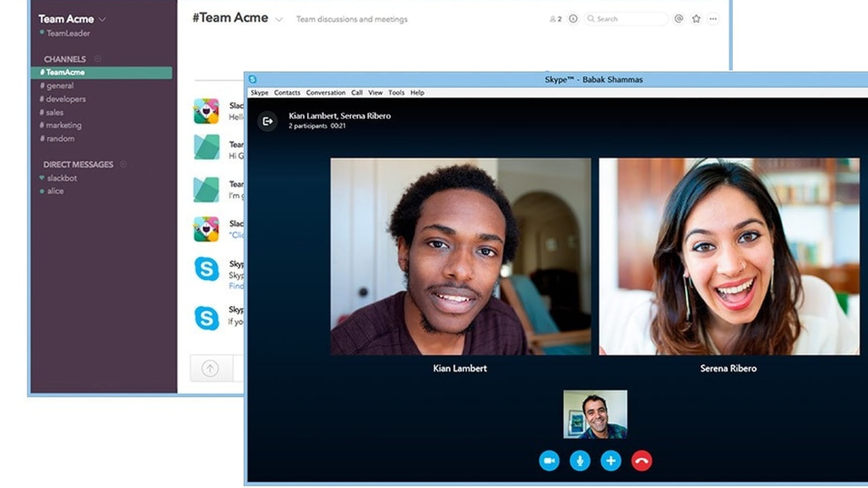The height and width of the screenshot is (488, 868).
Task: Open the slackbot direct message
Action: click(58, 178)
